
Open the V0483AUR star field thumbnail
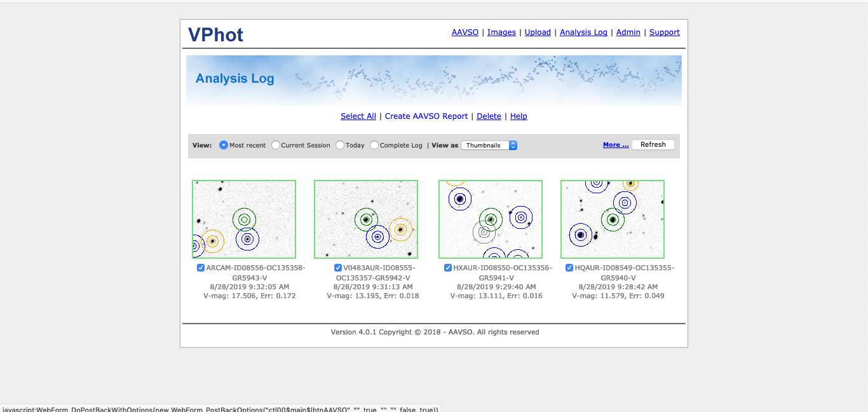coord(366,219)
